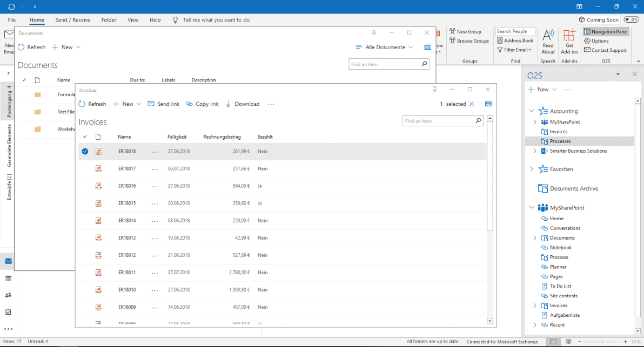Switch to normal view in status bar
Viewport: 644px width, 347px height.
pyautogui.click(x=553, y=342)
